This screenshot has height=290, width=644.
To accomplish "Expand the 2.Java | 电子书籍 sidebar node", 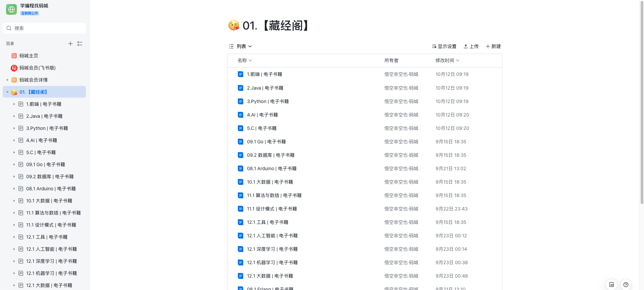I will point(14,116).
